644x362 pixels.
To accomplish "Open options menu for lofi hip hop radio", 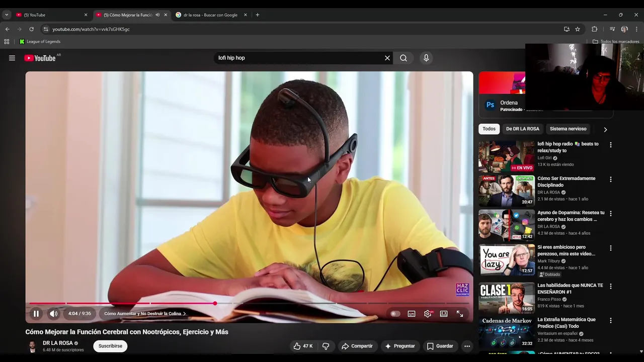I will pyautogui.click(x=611, y=145).
